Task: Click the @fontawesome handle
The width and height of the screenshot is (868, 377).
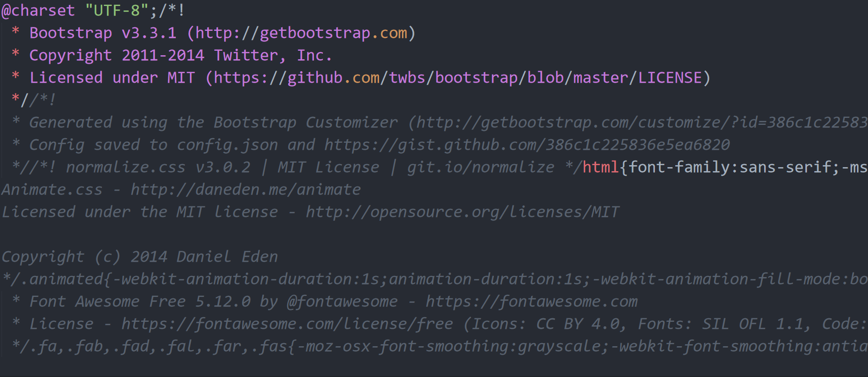Action: click(342, 301)
